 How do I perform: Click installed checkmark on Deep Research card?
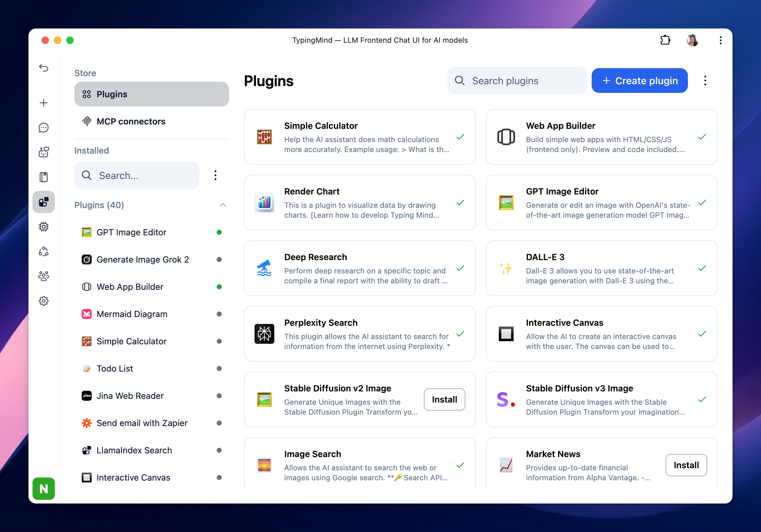460,268
